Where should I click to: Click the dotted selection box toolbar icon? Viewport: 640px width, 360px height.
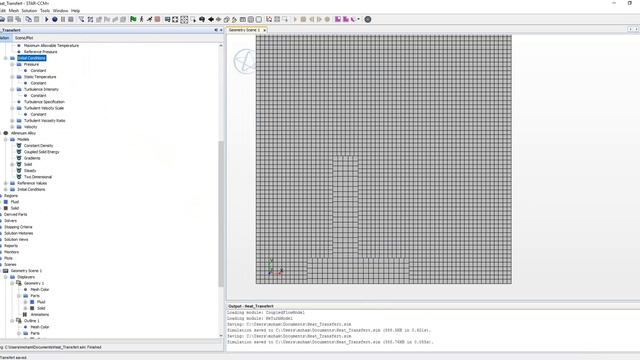click(x=184, y=19)
